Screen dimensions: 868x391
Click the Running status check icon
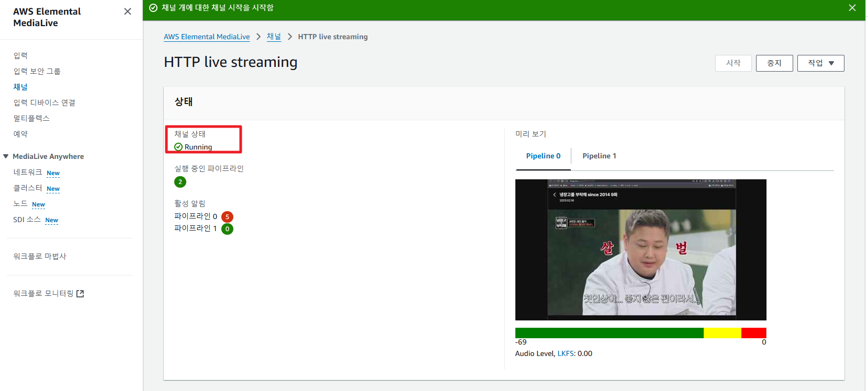coord(178,147)
